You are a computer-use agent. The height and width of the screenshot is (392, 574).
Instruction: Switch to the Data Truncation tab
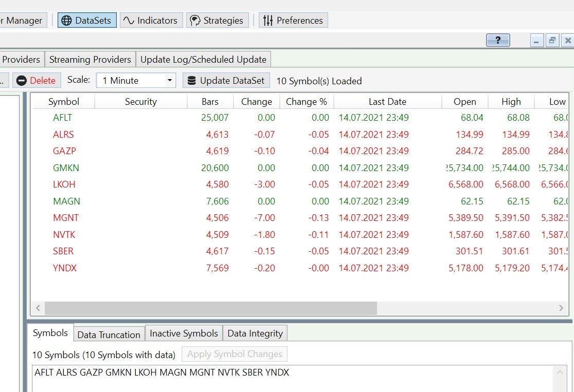point(109,334)
